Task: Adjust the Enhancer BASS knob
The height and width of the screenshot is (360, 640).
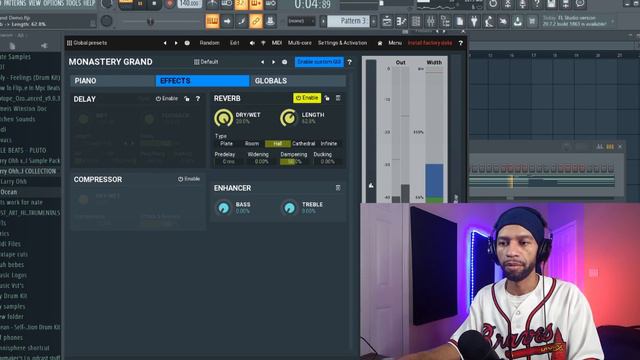Action: [223, 208]
